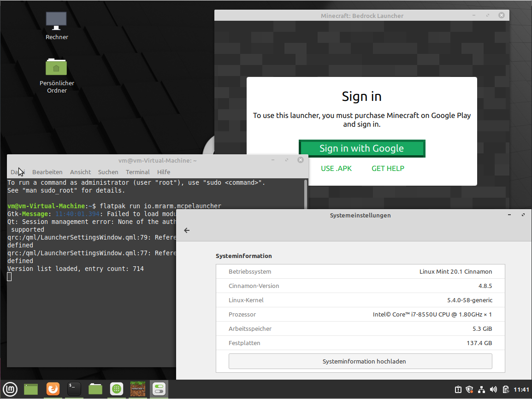The image size is (532, 399).
Task: Open the network tray icon
Action: click(x=481, y=389)
